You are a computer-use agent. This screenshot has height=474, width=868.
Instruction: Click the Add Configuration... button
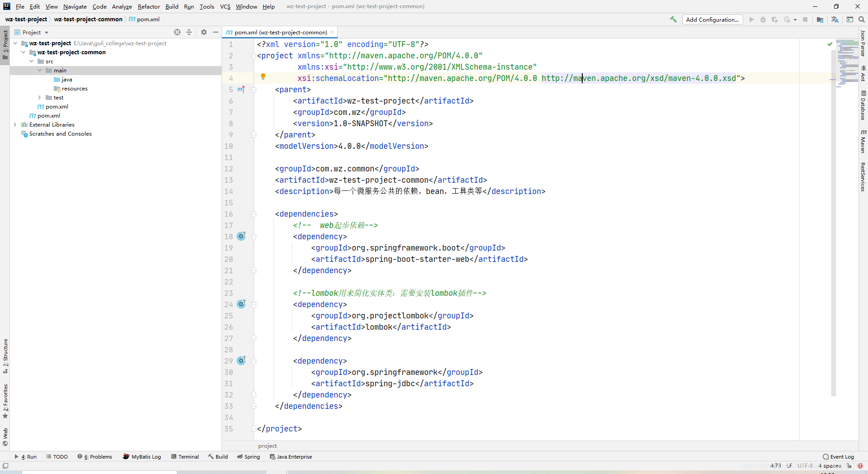click(712, 19)
